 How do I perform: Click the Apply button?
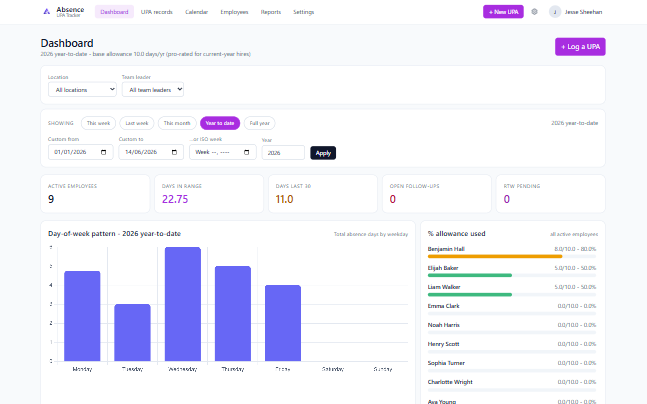tap(323, 153)
